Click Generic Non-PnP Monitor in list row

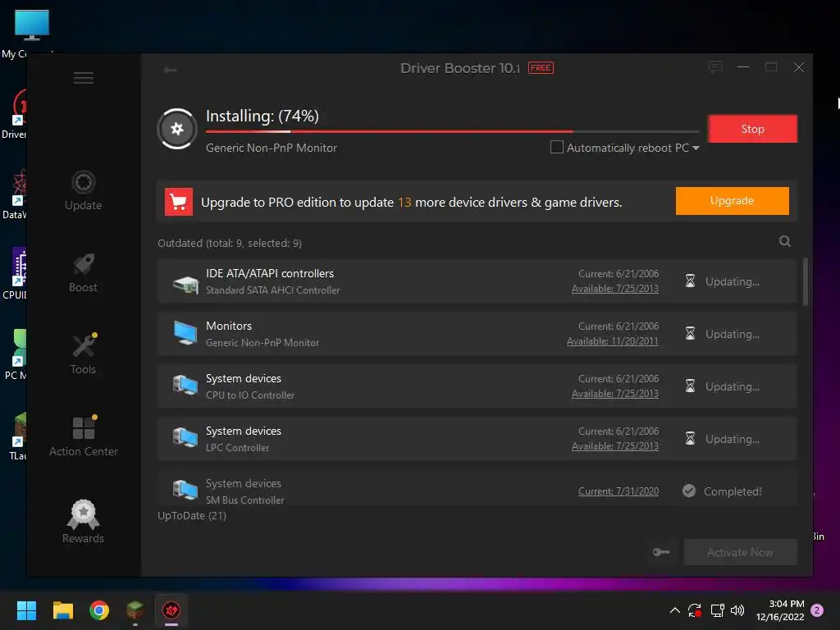pyautogui.click(x=262, y=343)
